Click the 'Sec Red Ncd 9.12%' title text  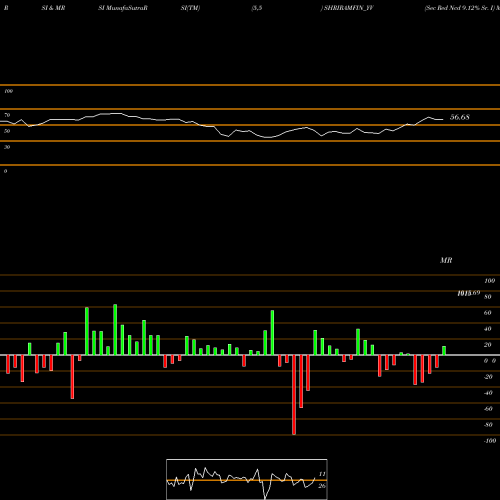coord(452,8)
